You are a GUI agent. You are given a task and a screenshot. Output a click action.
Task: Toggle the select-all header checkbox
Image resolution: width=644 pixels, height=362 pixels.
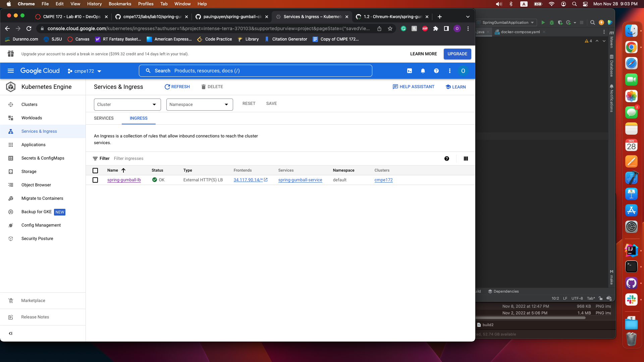tap(95, 171)
